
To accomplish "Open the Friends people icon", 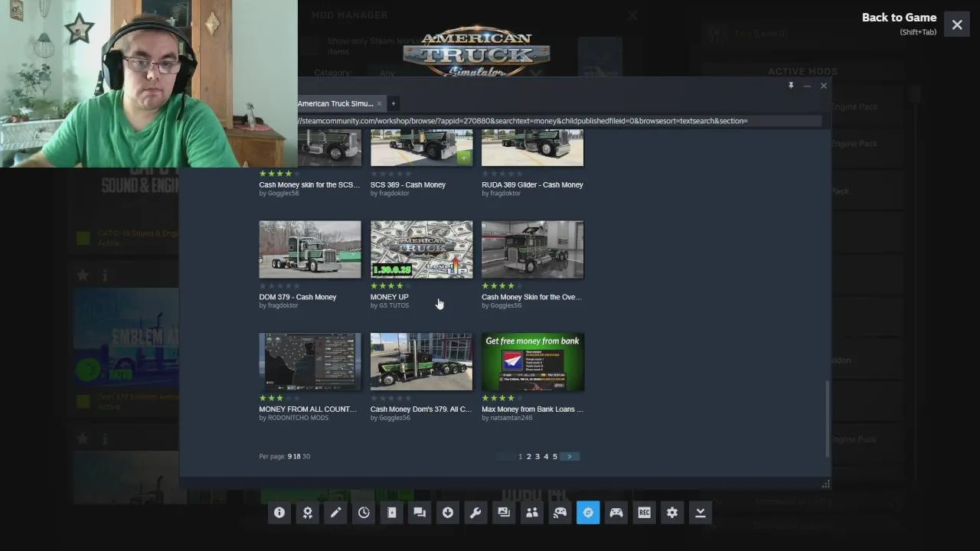I will click(532, 513).
